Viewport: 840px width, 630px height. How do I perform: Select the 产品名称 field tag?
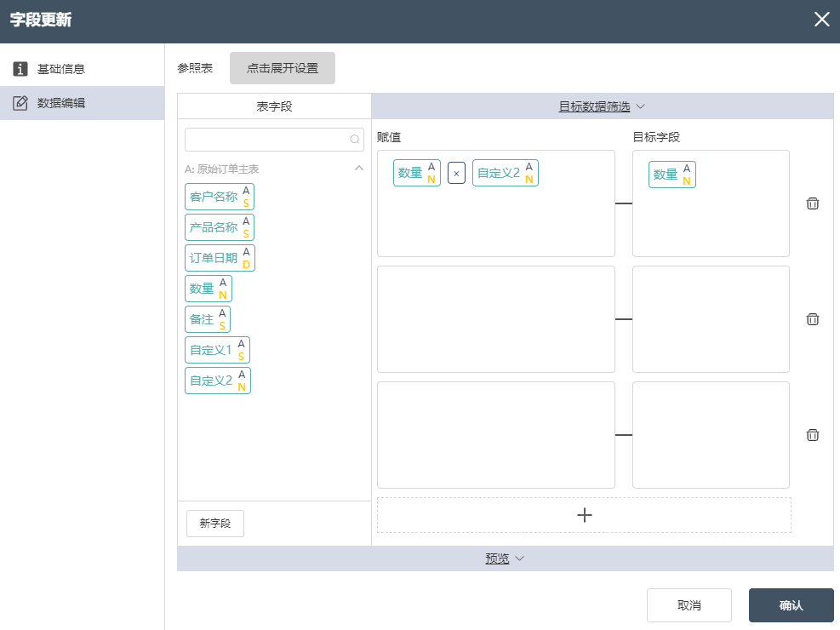click(x=219, y=227)
